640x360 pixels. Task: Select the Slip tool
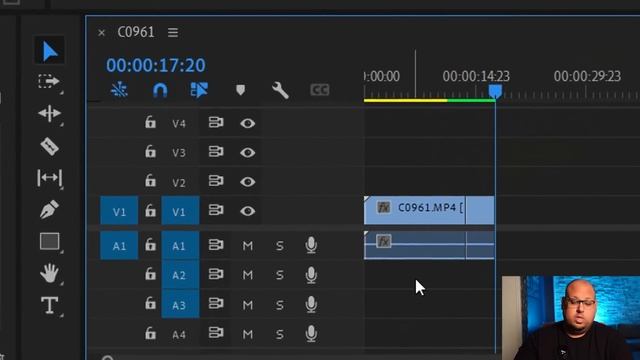[49, 178]
